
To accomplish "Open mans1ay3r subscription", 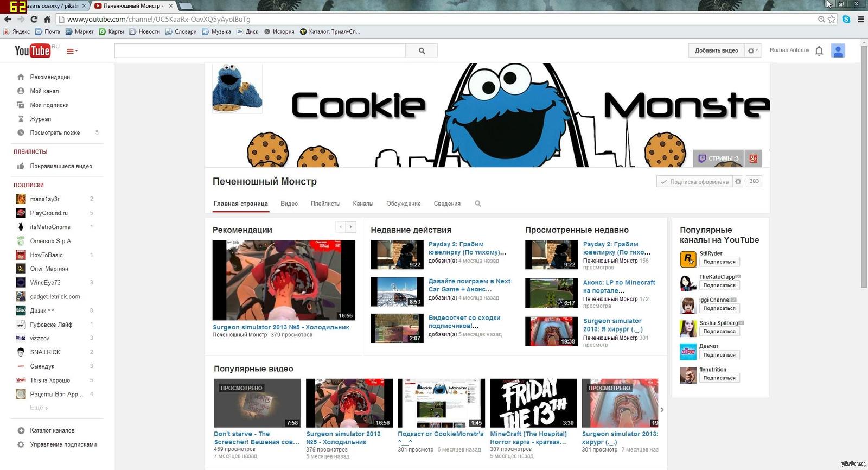I will (44, 199).
